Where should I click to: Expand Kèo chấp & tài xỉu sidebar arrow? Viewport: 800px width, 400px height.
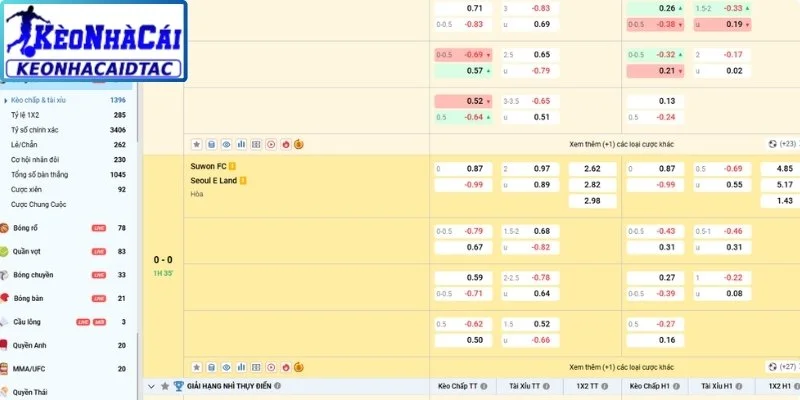pyautogui.click(x=6, y=101)
